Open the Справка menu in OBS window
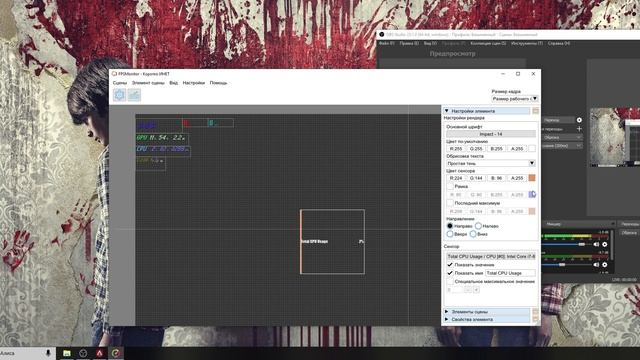Viewport: 640px width, 360px height. click(x=559, y=43)
